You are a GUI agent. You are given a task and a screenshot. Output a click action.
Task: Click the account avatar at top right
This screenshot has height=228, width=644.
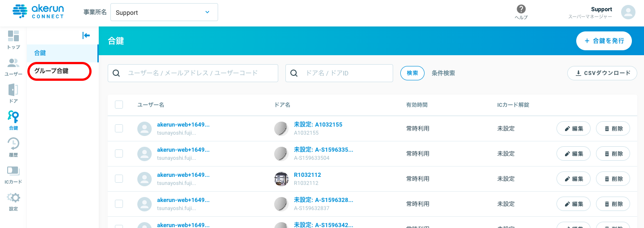click(628, 12)
